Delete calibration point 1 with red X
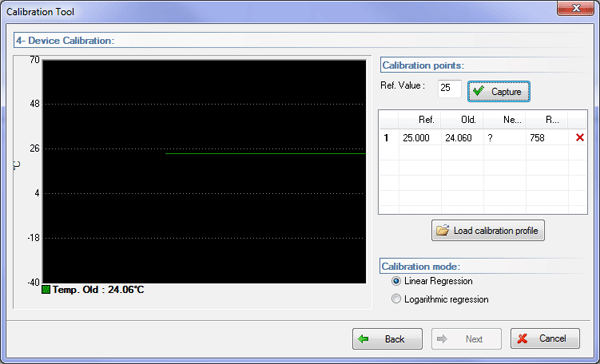Image resolution: width=600 pixels, height=364 pixels. pyautogui.click(x=580, y=137)
